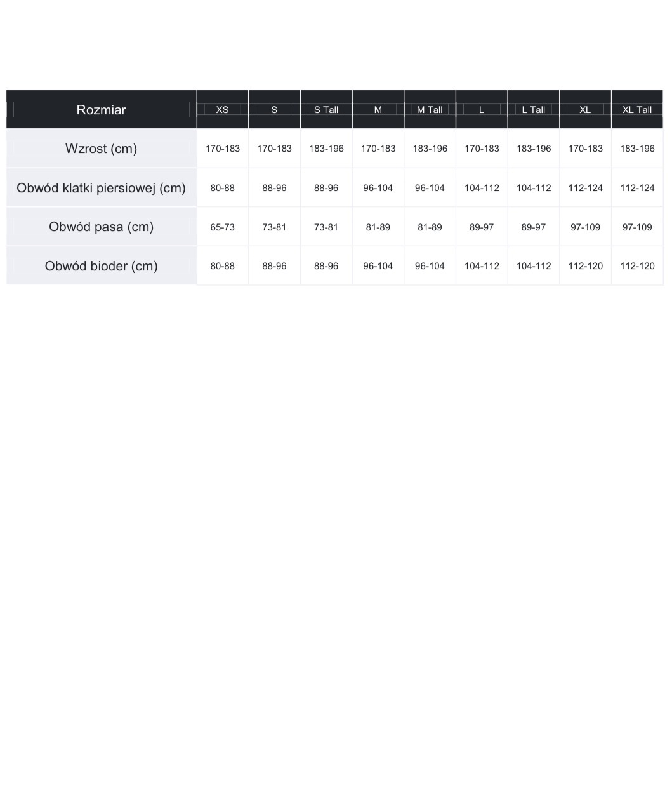Select the S Tall height value 183-196
Viewport: 672px width, 786px height.
(x=326, y=149)
